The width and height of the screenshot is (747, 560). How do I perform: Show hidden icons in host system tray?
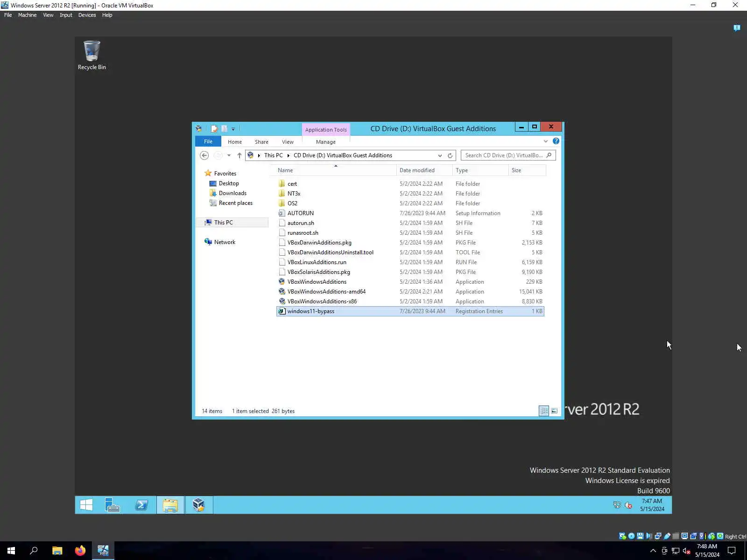tap(653, 551)
